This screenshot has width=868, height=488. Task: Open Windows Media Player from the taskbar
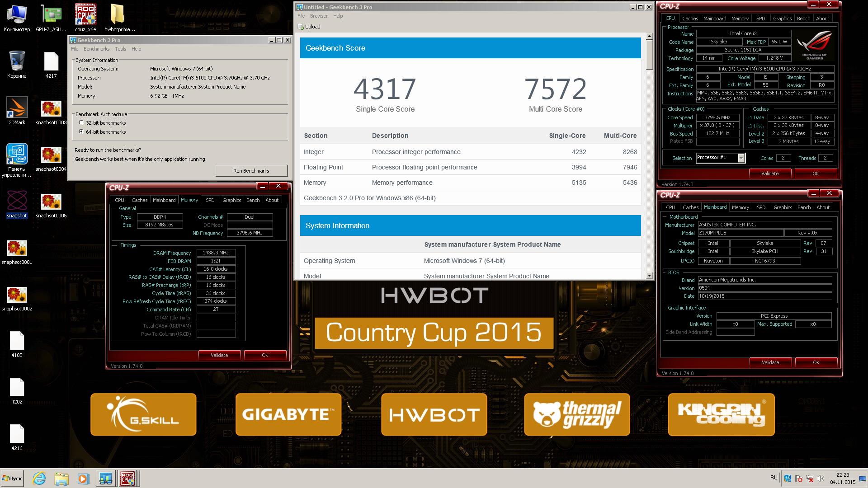(83, 479)
